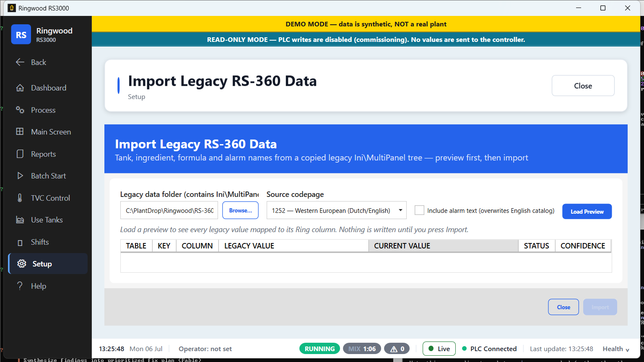Click the Setup gear icon
644x362 pixels.
click(22, 264)
